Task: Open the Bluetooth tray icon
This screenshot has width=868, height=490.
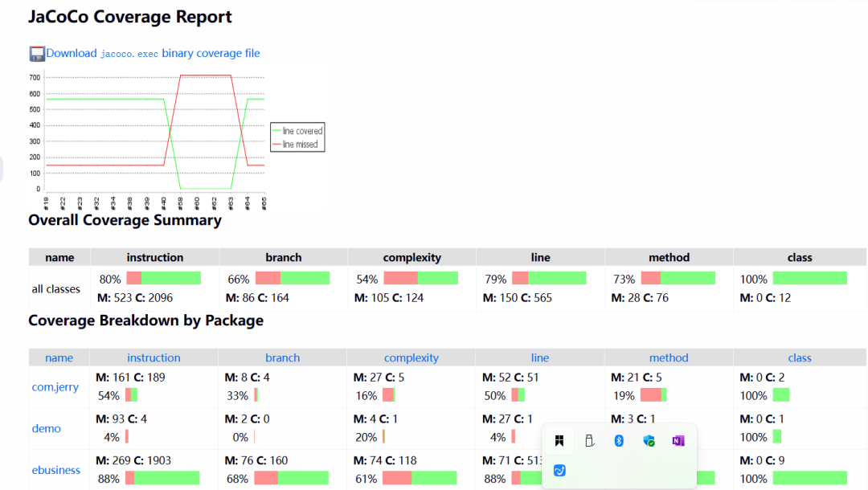Action: [x=619, y=441]
